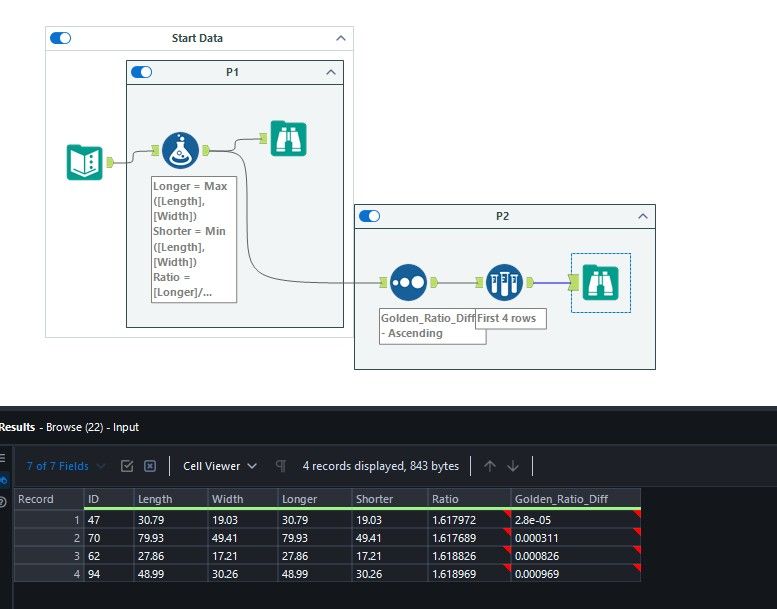Click the Formula tool output anchor
The image size is (777, 609).
coord(206,150)
